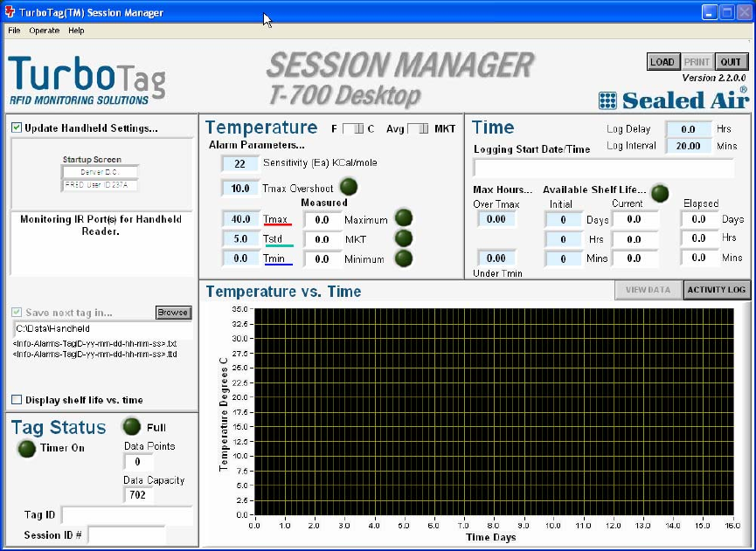Click the Data Capacity value 702
This screenshot has height=551, width=756.
click(138, 494)
